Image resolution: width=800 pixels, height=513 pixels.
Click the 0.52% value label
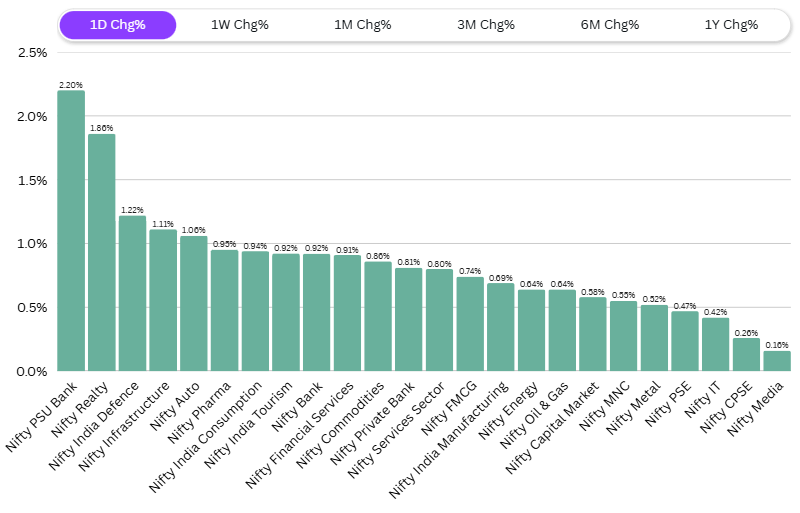click(654, 299)
